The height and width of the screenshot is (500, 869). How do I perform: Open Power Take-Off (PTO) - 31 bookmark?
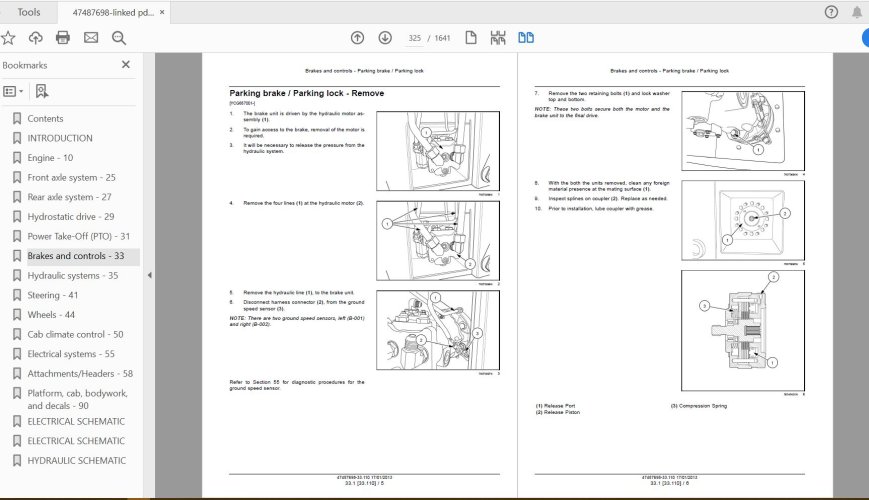79,236
